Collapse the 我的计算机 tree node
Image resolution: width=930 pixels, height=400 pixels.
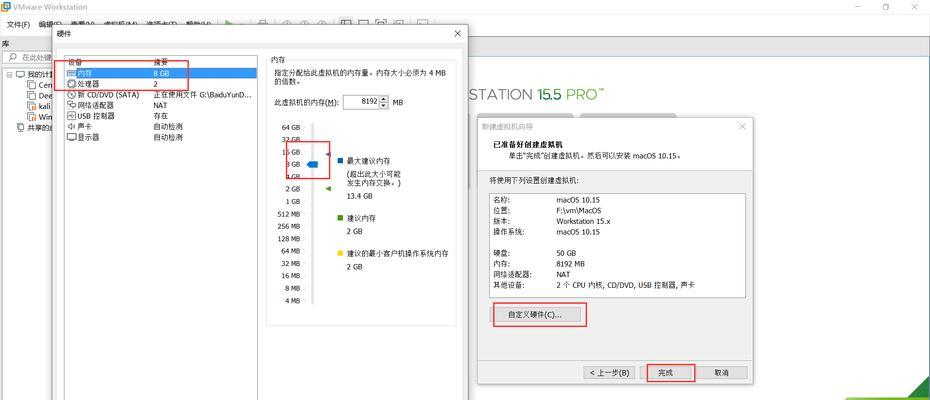9,75
